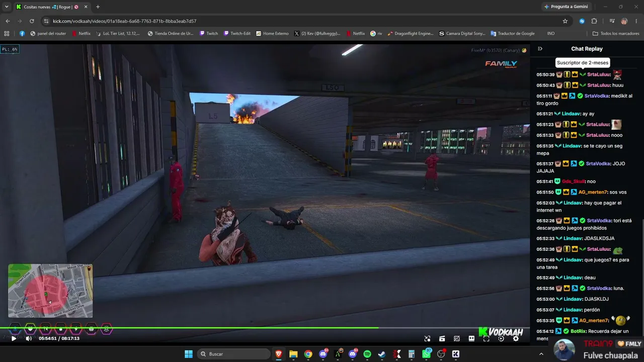This screenshot has width=644, height=362.
Task: Open playback speed control in player
Action: click(x=501, y=338)
